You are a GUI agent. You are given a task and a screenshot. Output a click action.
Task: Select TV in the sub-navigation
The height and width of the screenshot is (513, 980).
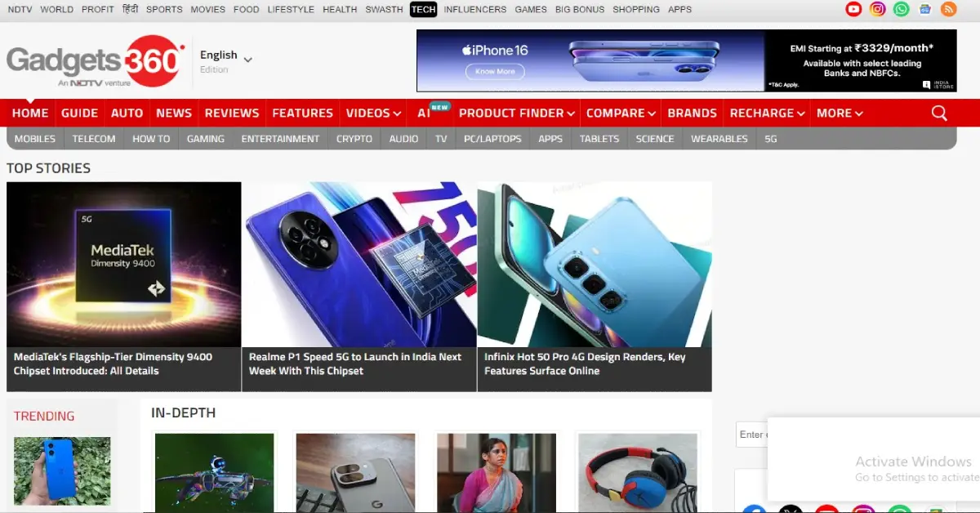click(x=441, y=139)
